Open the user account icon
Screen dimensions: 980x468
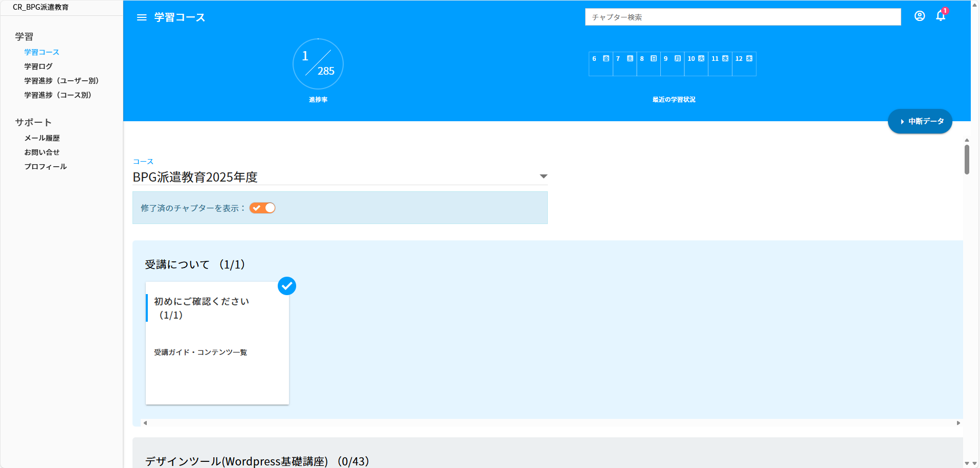920,16
